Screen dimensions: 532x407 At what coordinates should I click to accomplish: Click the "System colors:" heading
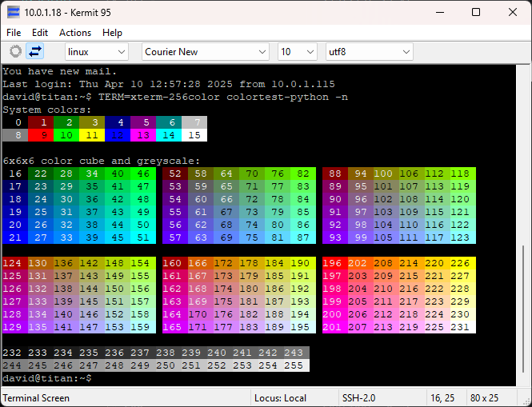coord(47,110)
